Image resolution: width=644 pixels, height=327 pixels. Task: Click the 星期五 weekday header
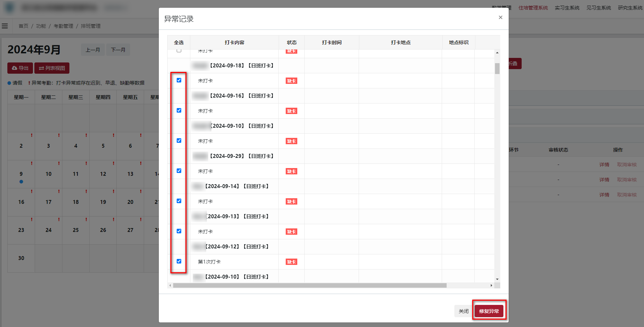[130, 97]
